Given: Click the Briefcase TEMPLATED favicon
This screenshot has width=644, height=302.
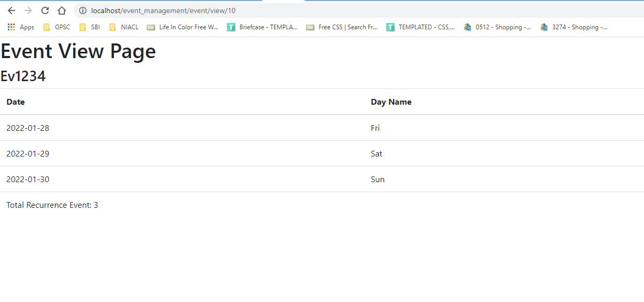Looking at the screenshot, I should tap(231, 27).
